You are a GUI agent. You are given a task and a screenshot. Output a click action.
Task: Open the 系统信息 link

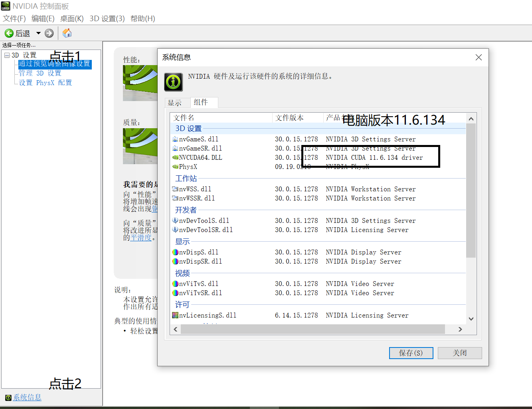[x=27, y=397]
